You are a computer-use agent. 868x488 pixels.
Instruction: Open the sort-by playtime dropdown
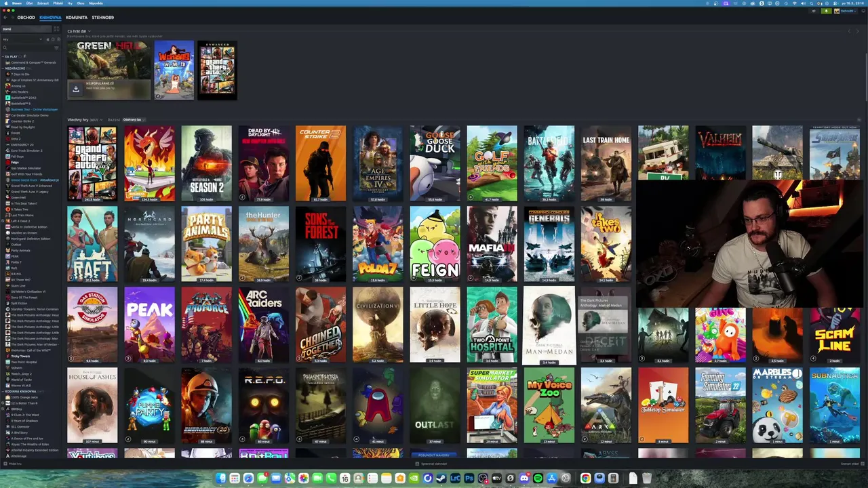pos(134,120)
